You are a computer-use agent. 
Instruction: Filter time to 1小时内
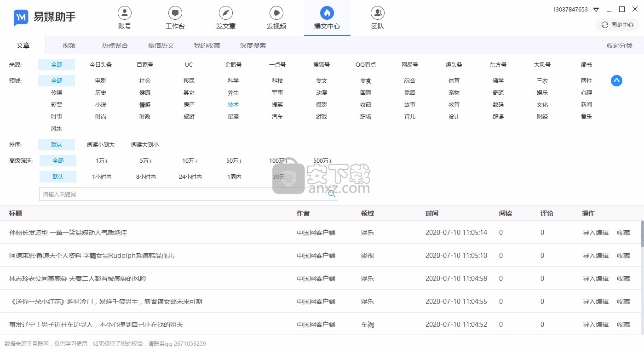102,177
